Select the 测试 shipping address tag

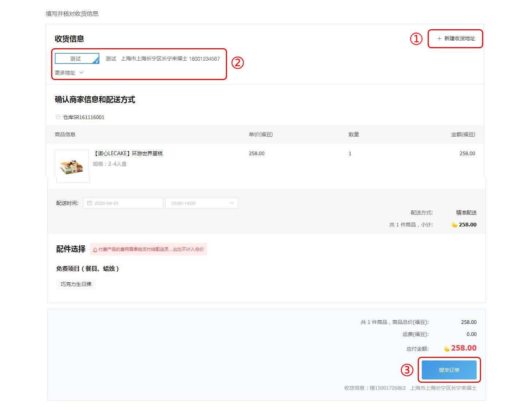76,59
